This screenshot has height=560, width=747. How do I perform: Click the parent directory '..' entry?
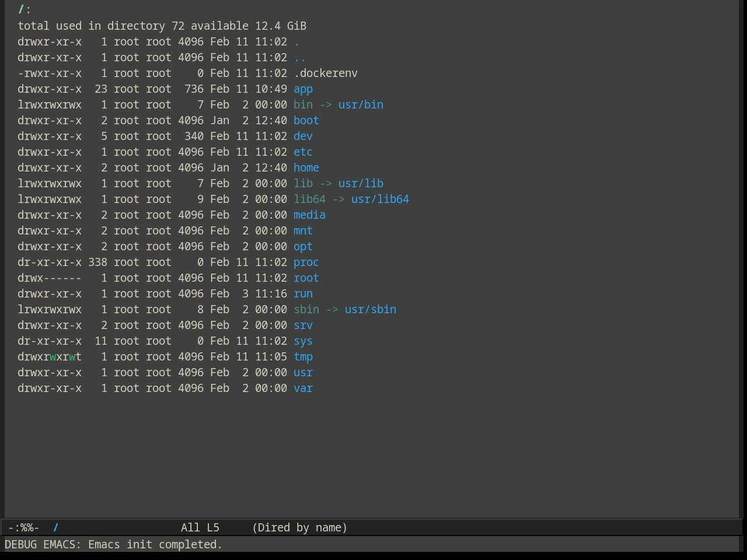300,58
